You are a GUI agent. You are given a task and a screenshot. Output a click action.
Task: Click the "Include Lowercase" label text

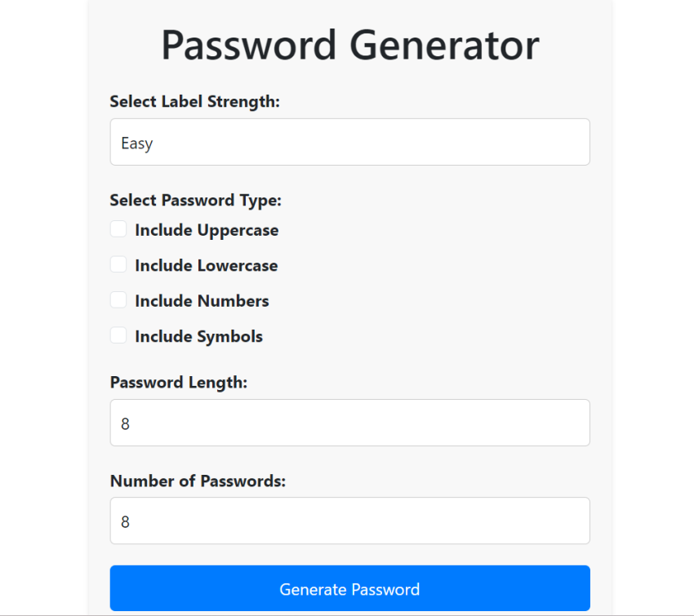pos(206,265)
